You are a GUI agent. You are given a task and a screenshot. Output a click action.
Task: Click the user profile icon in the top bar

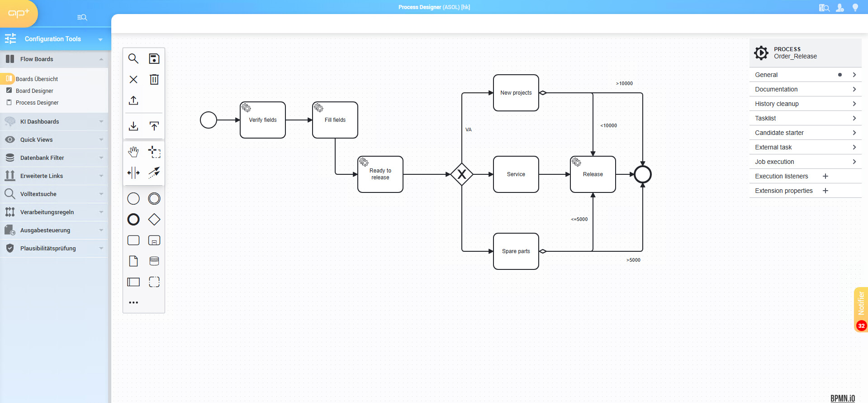click(840, 7)
